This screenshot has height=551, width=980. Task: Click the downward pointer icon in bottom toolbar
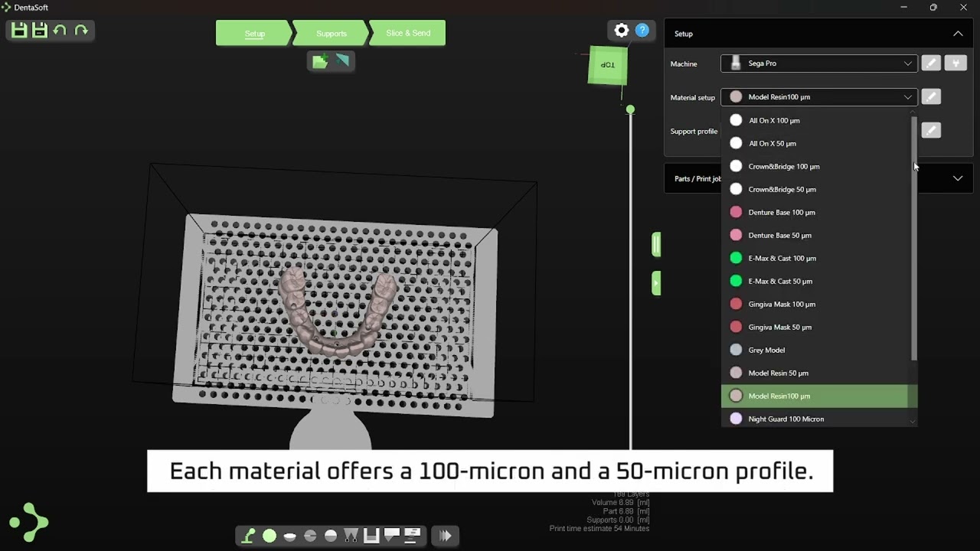click(x=392, y=535)
